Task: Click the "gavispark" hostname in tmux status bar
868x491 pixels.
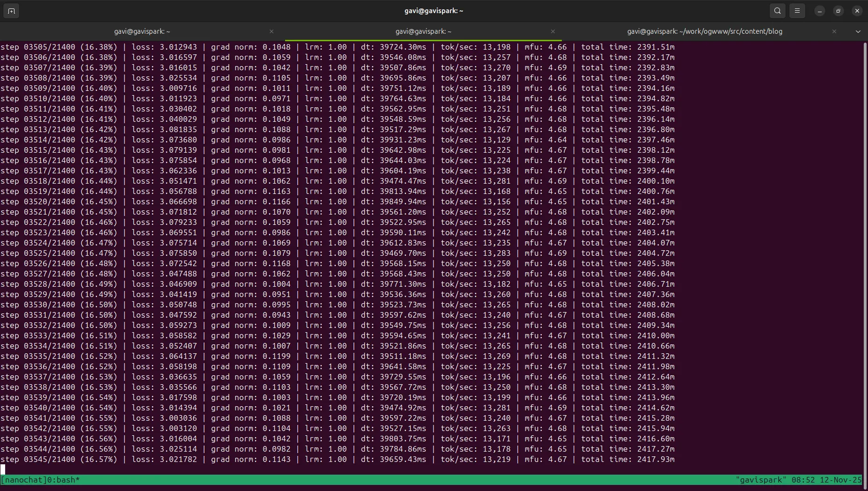Action: (761, 480)
